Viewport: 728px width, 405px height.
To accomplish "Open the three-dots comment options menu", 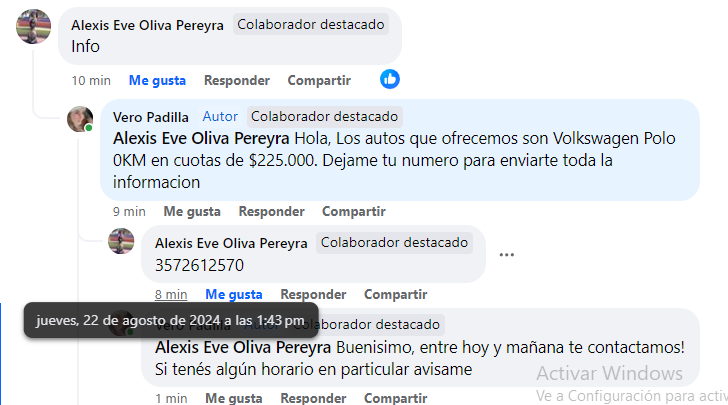I will [x=506, y=254].
